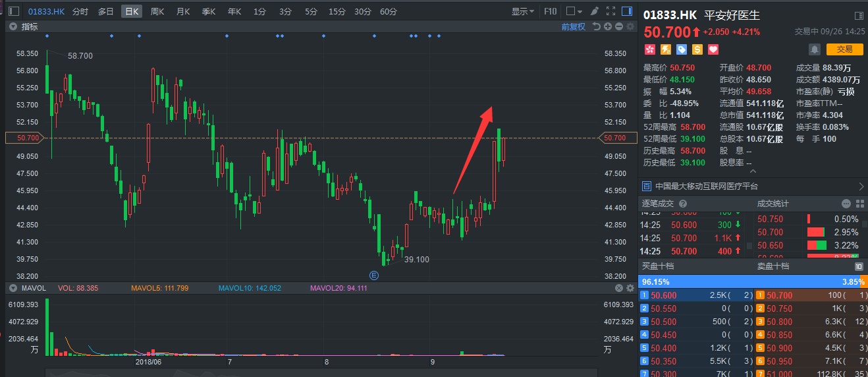Click the 50.700 current price label on left axis
868x377 pixels.
26,138
